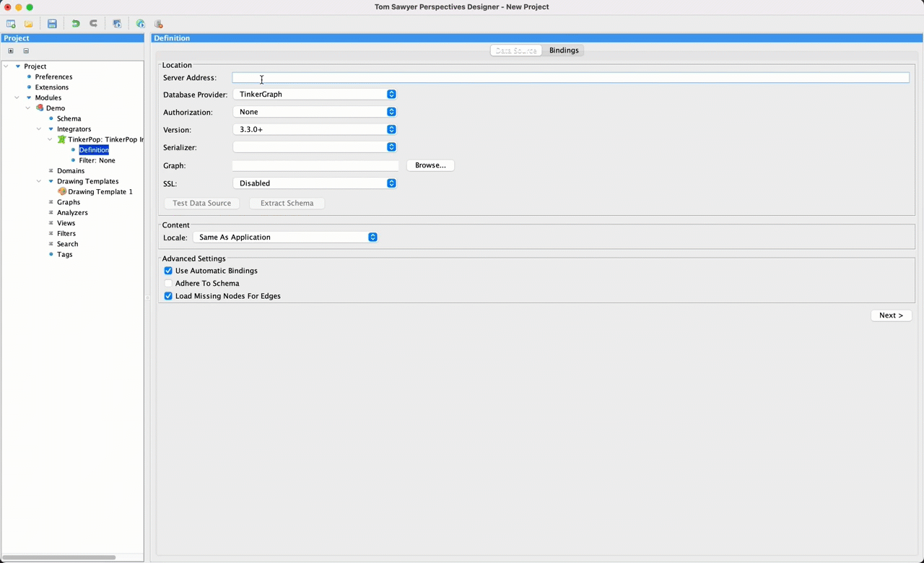This screenshot has height=563, width=924.
Task: Open the Serializer dropdown
Action: pyautogui.click(x=315, y=147)
